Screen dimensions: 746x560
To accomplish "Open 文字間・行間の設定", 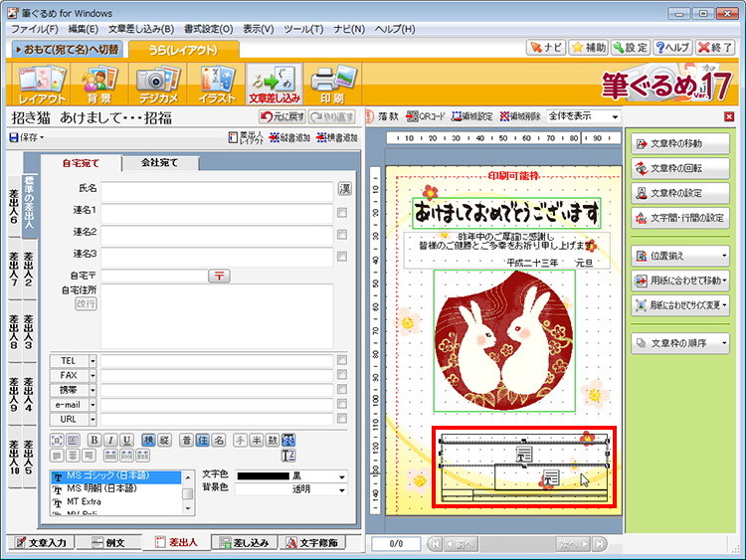I will (680, 218).
